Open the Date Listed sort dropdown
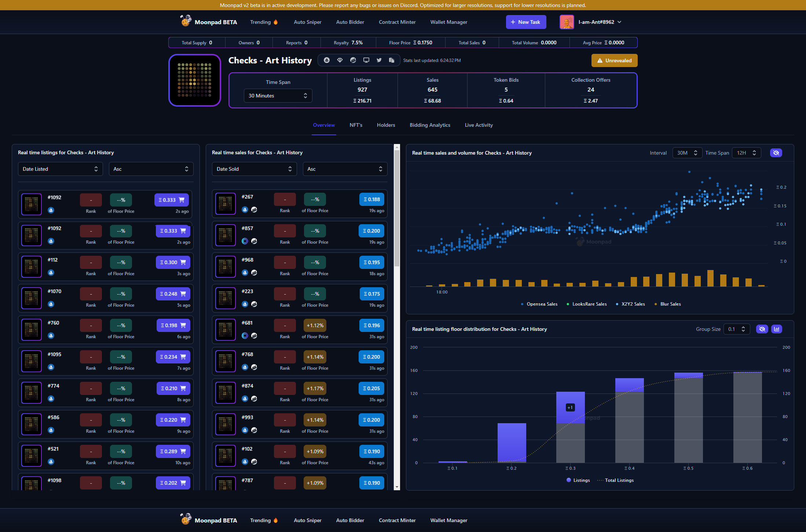Image resolution: width=806 pixels, height=532 pixels. [x=60, y=169]
